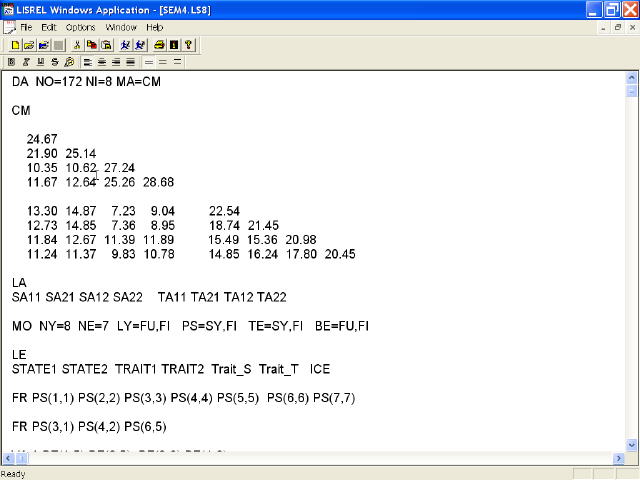Open the Help menu

[155, 27]
